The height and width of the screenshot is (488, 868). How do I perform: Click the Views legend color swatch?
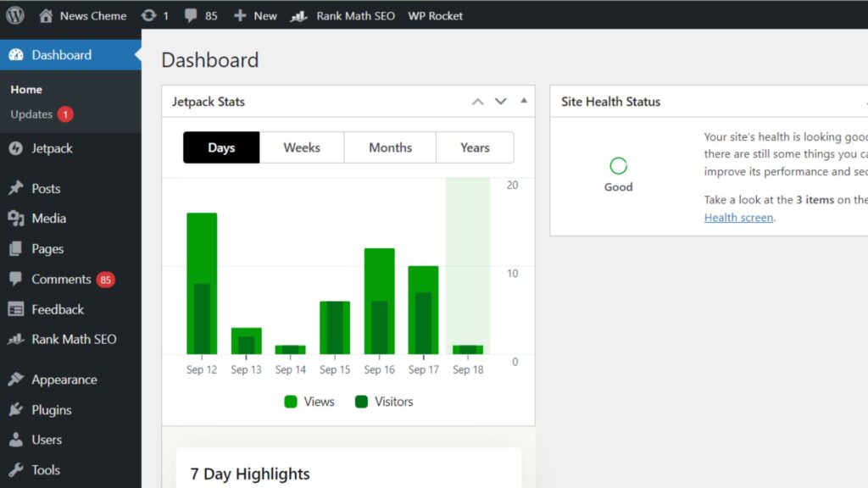(x=291, y=402)
